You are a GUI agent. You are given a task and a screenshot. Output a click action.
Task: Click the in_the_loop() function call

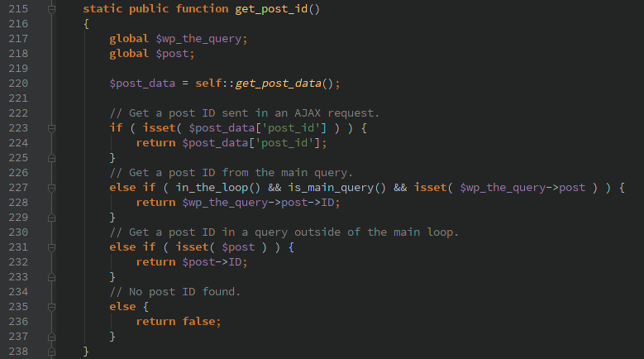pyautogui.click(x=218, y=188)
